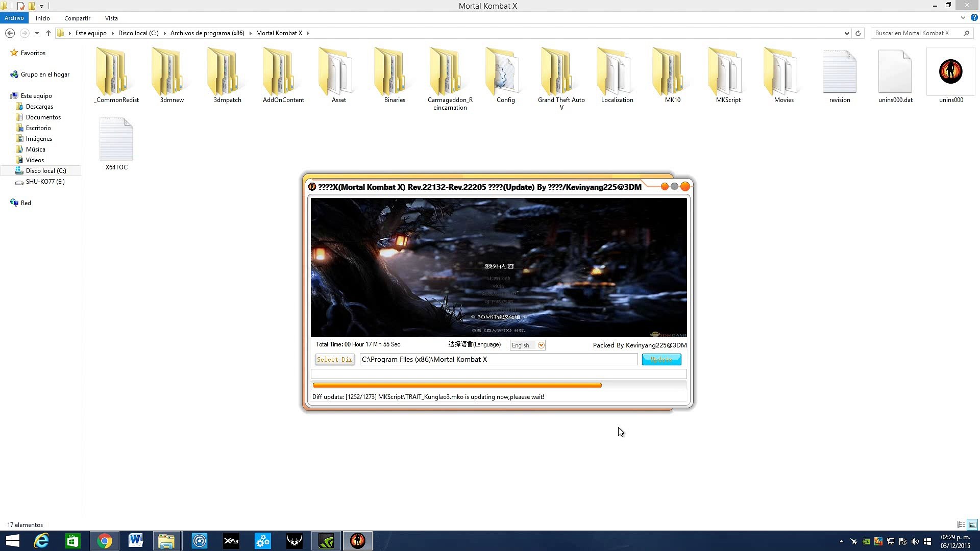Switch to details view toggle
The width and height of the screenshot is (980, 551).
961,524
